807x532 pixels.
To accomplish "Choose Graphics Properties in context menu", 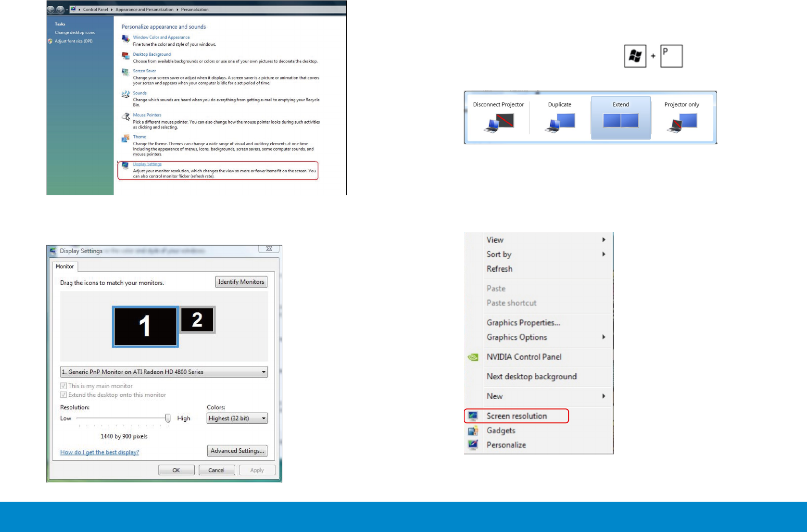I will tap(523, 323).
